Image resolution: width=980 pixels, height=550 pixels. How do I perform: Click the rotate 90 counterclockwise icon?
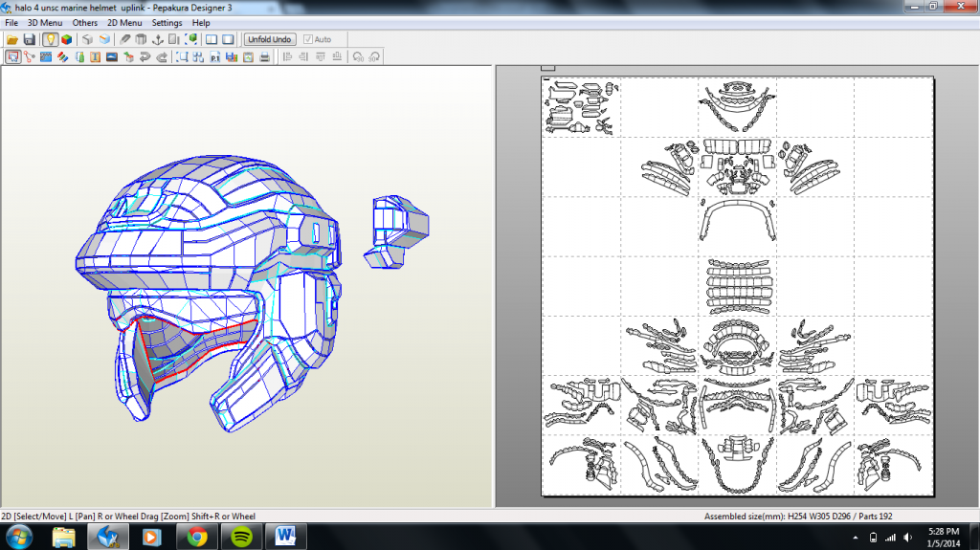point(358,56)
